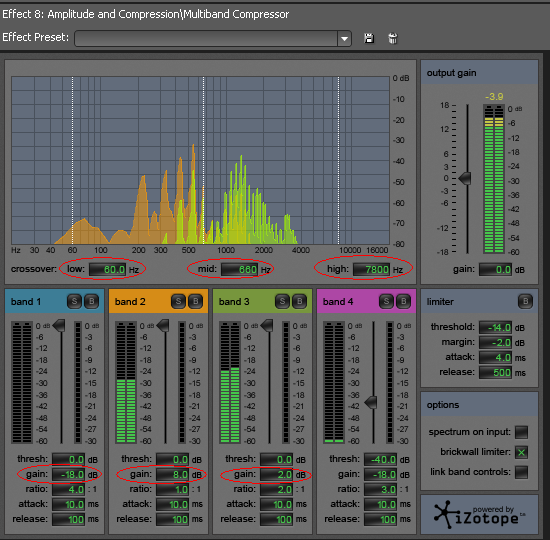Click band 4 thresh -40.0 dB field

pyautogui.click(x=380, y=459)
